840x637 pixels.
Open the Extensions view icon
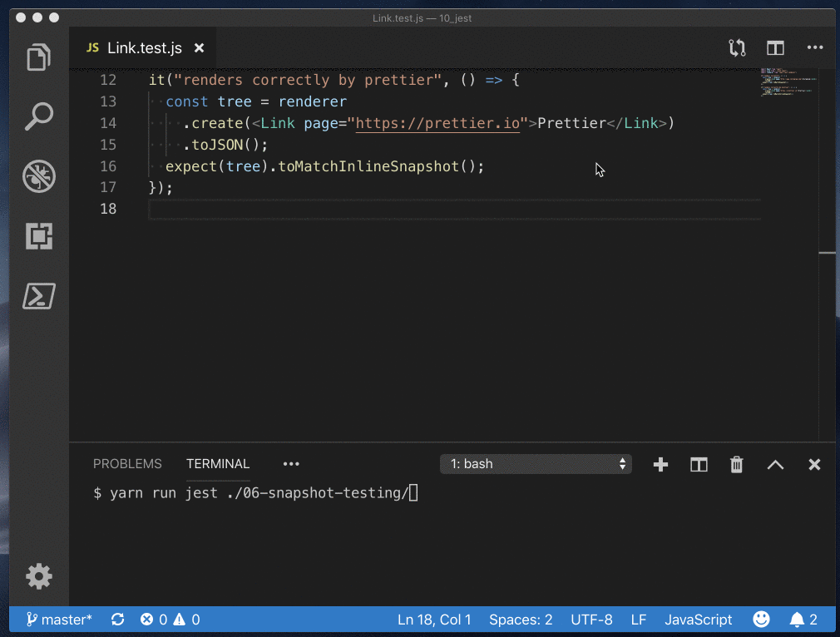[x=38, y=236]
